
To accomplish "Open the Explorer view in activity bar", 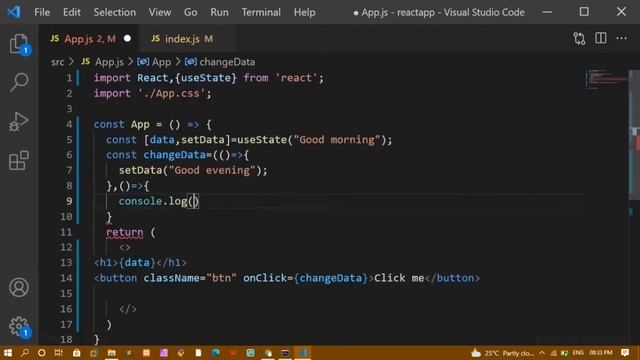I will click(x=19, y=44).
